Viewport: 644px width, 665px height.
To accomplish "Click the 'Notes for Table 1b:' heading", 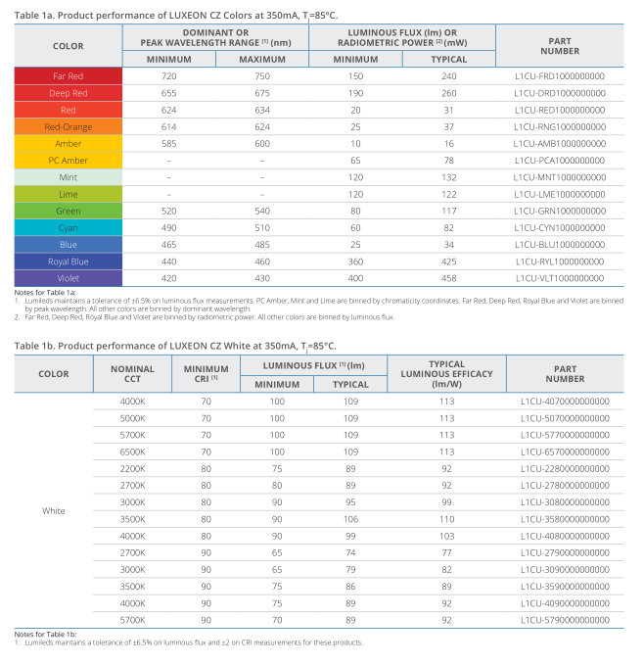I will (x=45, y=635).
